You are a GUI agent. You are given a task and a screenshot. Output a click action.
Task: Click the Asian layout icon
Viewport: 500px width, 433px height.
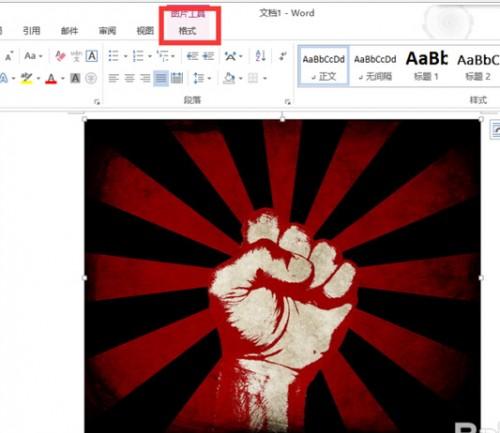coord(230,56)
